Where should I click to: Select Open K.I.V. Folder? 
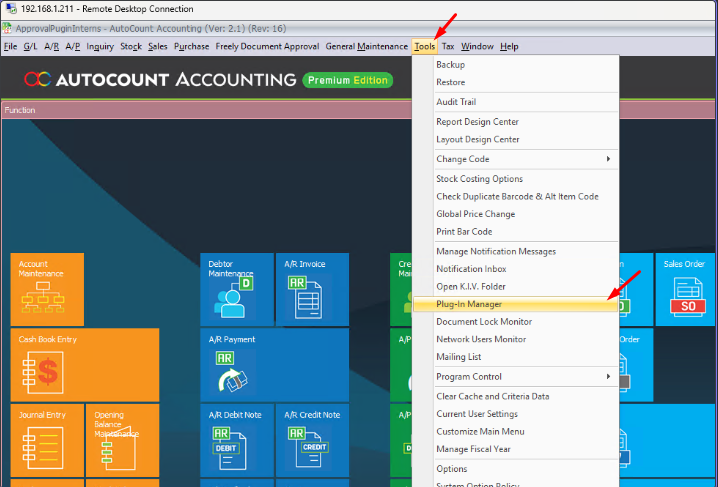pos(516,287)
